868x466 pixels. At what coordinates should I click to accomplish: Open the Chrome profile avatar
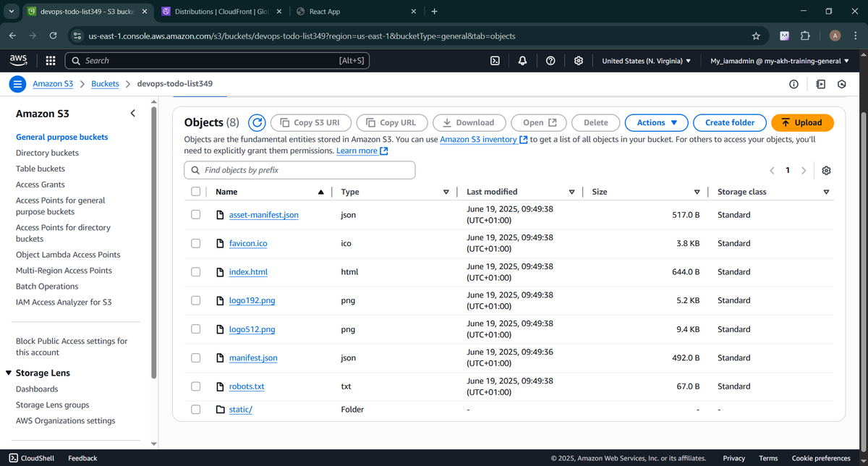[835, 35]
